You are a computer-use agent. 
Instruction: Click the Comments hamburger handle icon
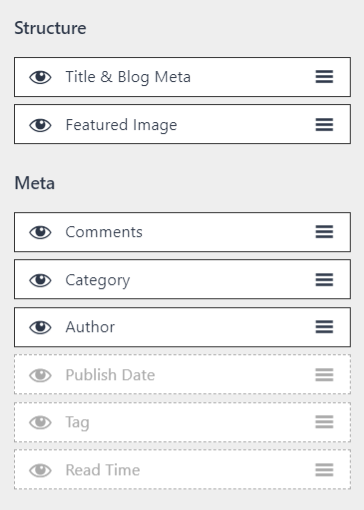[324, 232]
